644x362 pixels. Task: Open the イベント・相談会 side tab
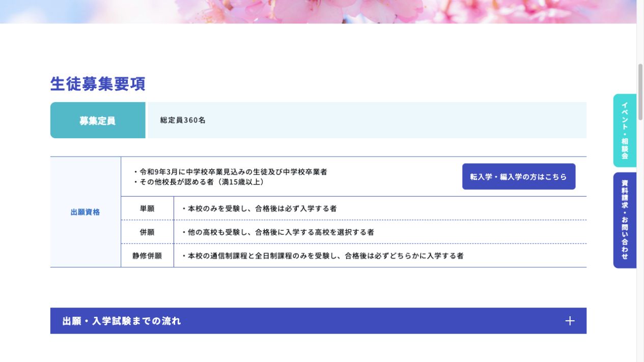point(625,130)
